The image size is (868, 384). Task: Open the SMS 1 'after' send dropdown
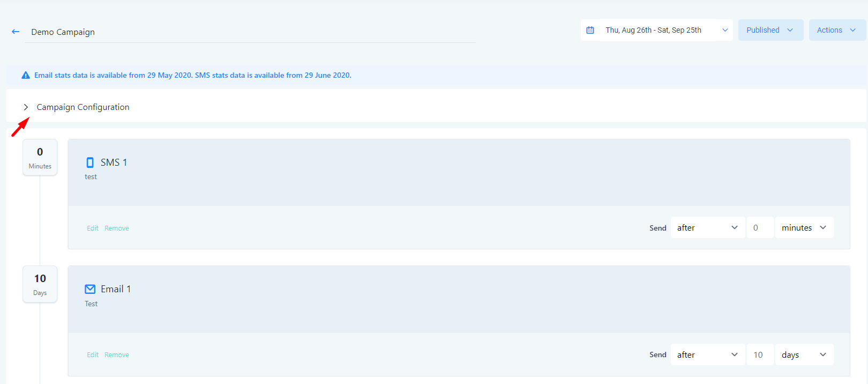point(707,228)
